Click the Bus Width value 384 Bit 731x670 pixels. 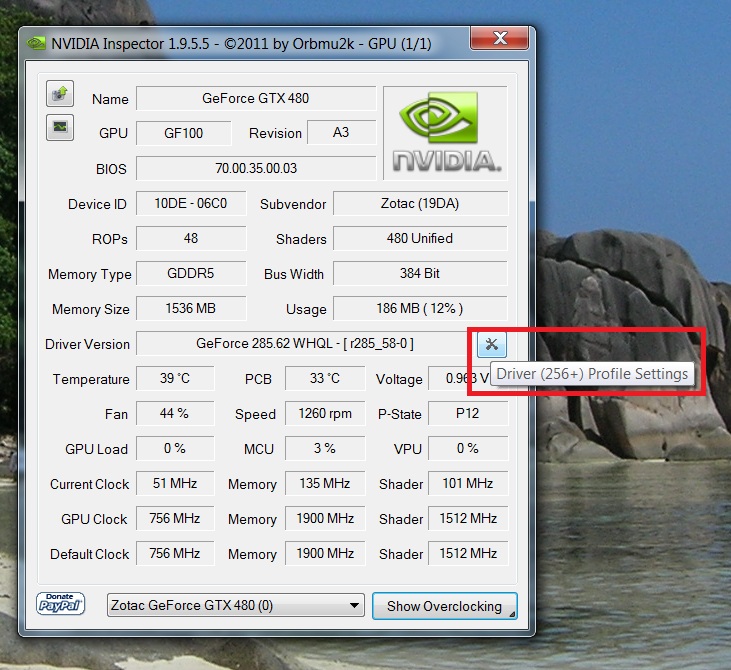[420, 273]
